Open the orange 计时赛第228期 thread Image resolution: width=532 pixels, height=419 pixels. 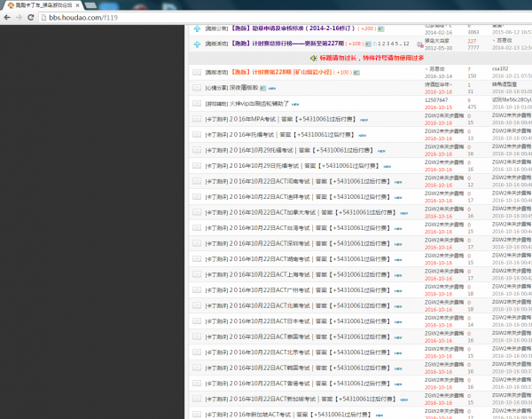coord(281,72)
